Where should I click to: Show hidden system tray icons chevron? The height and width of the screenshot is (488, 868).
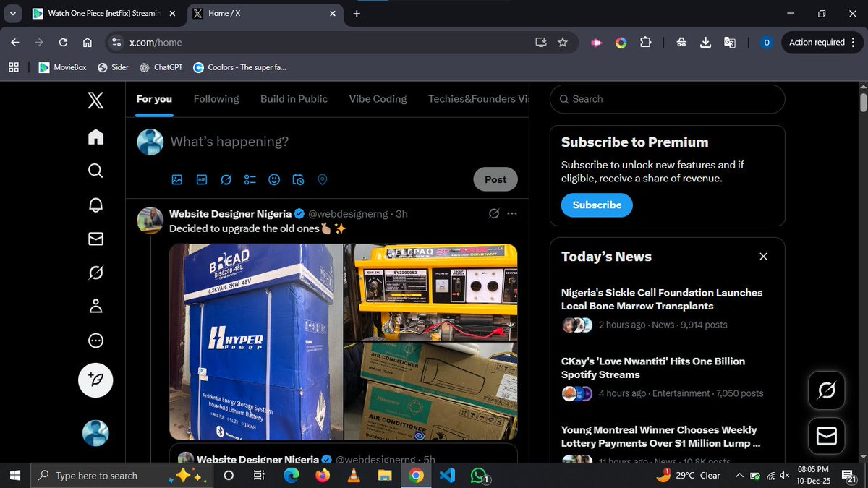(739, 476)
